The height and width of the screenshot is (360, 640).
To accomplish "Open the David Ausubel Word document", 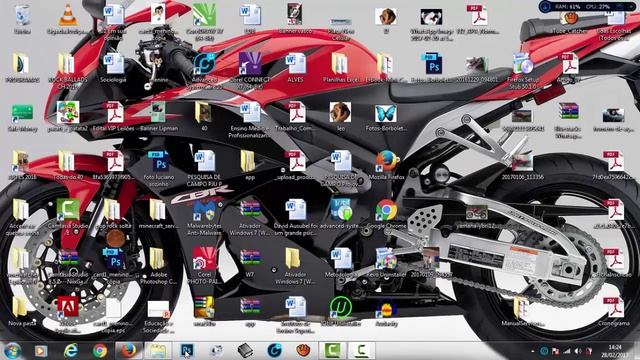I will (x=295, y=210).
